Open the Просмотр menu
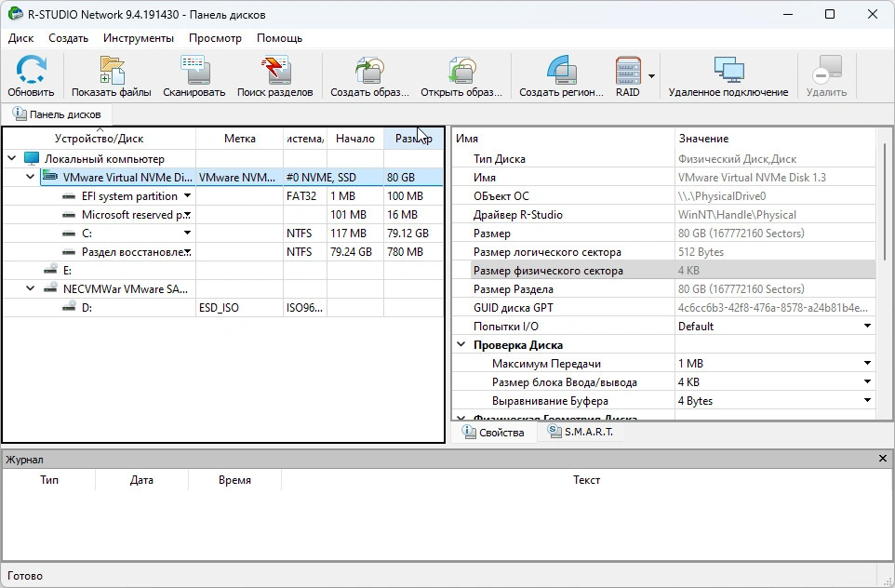This screenshot has width=895, height=588. point(215,38)
